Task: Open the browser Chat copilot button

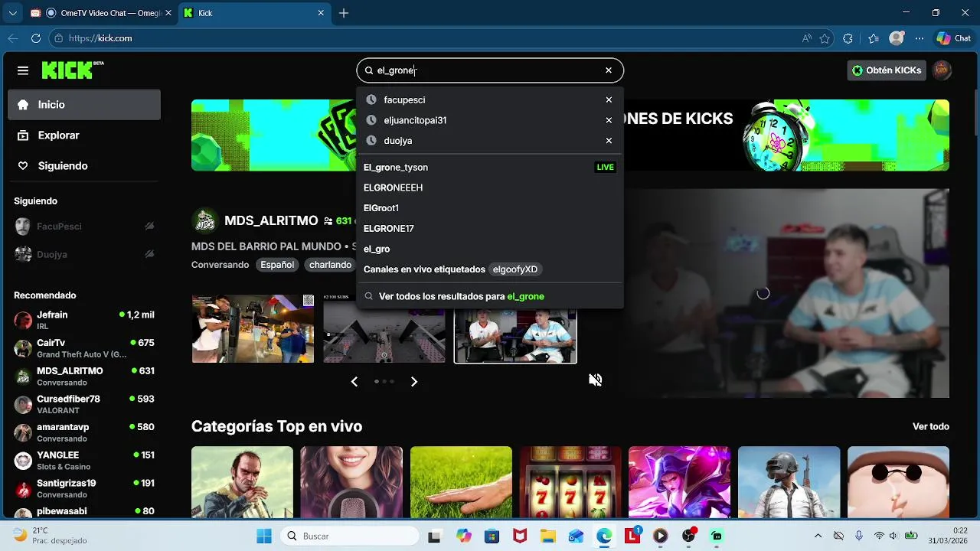Action: [x=953, y=38]
